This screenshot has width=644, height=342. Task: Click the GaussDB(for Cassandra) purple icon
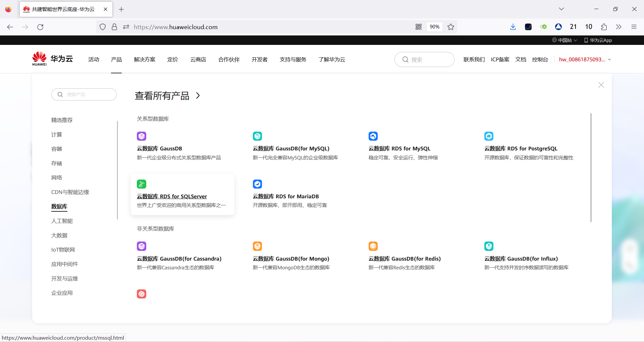[x=141, y=246]
